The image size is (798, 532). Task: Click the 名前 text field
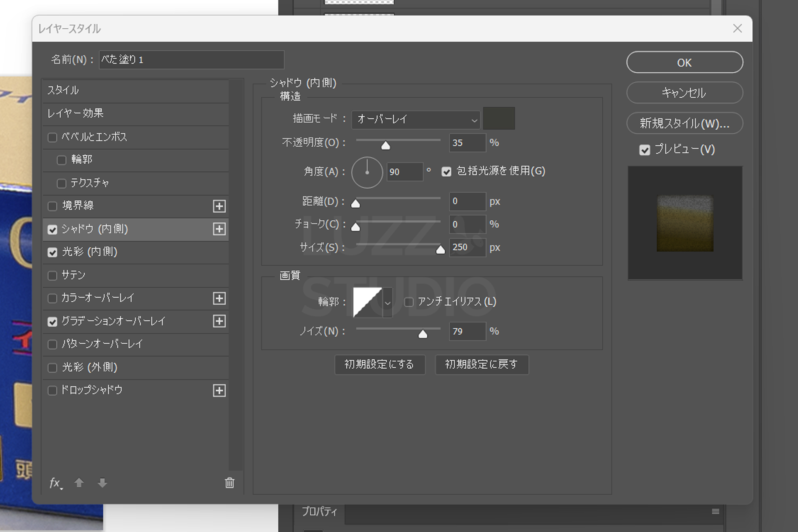click(x=191, y=60)
